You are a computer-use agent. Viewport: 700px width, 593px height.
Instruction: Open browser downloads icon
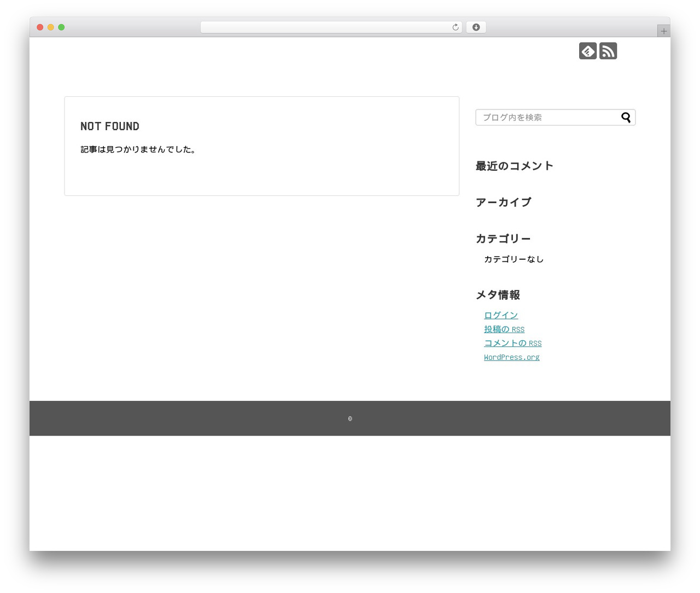(x=476, y=27)
